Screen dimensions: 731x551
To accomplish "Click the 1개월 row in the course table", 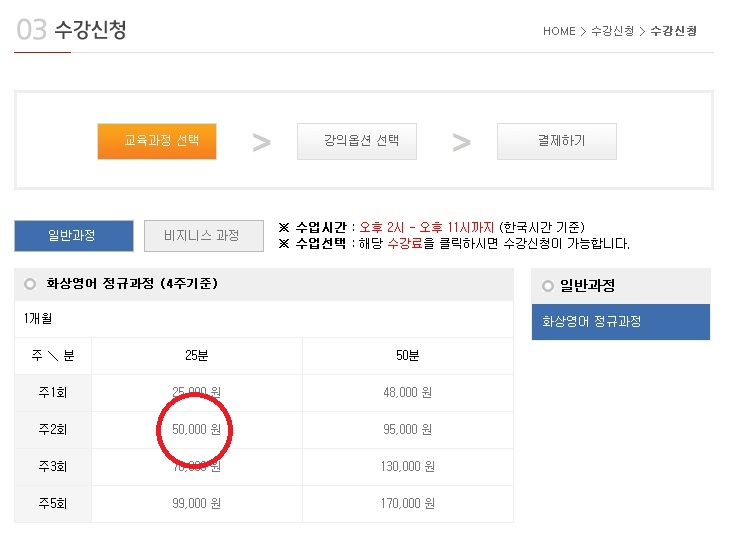I will (x=39, y=319).
